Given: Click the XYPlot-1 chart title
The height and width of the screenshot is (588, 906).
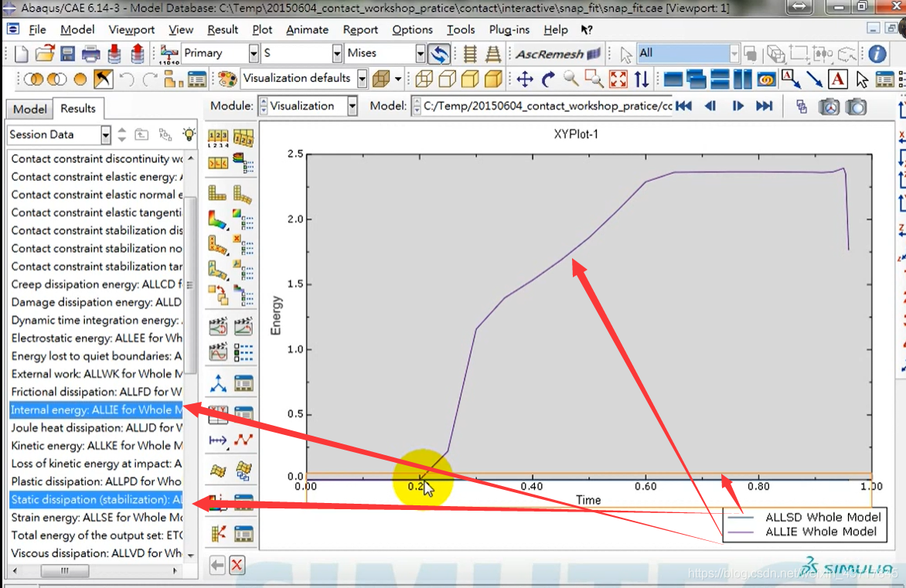Looking at the screenshot, I should (x=576, y=134).
